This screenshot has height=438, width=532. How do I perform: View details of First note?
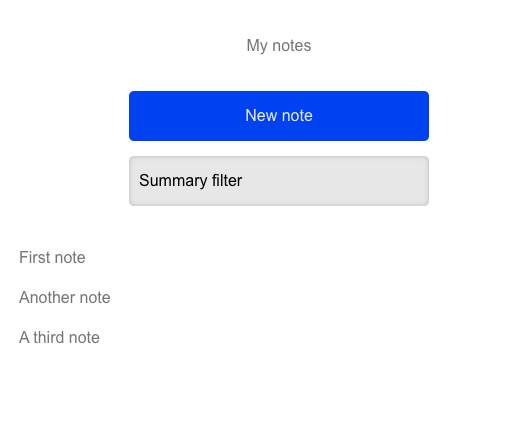coord(52,257)
